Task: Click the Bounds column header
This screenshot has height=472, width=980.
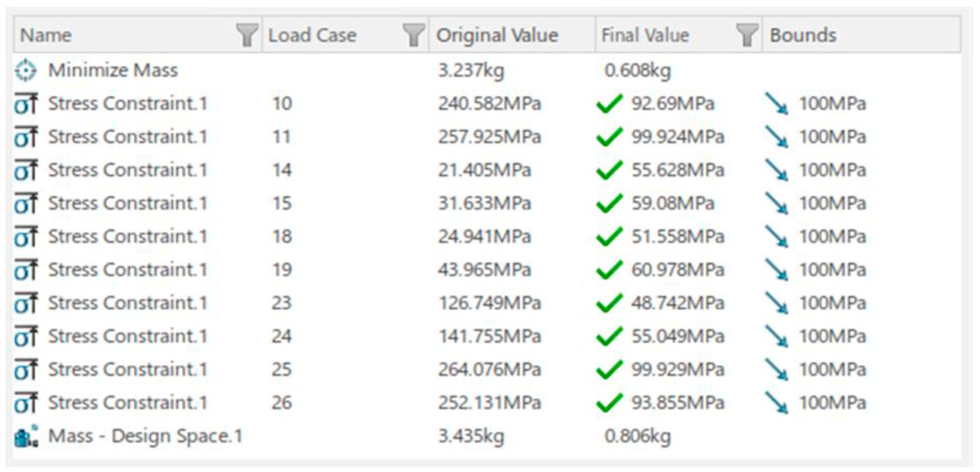Action: click(803, 35)
